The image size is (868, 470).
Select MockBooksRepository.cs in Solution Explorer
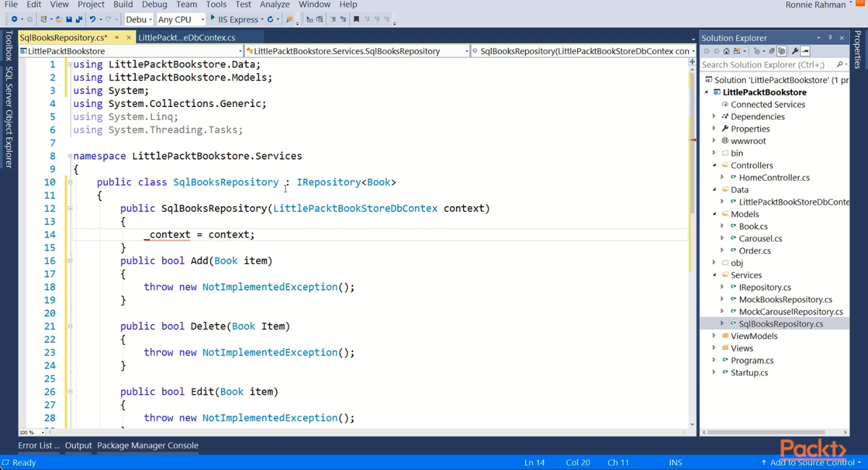[x=786, y=299]
